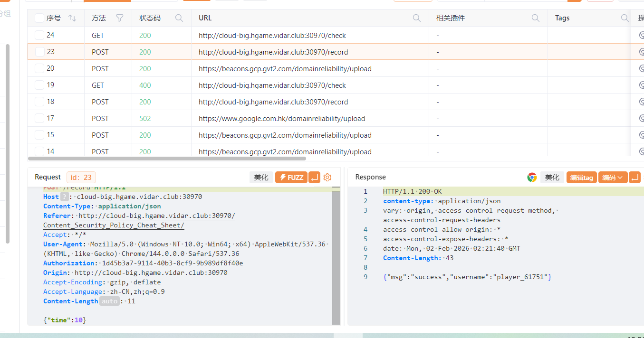The image size is (644, 338).
Task: Click the sort icon beside 序号 column
Action: [72, 18]
